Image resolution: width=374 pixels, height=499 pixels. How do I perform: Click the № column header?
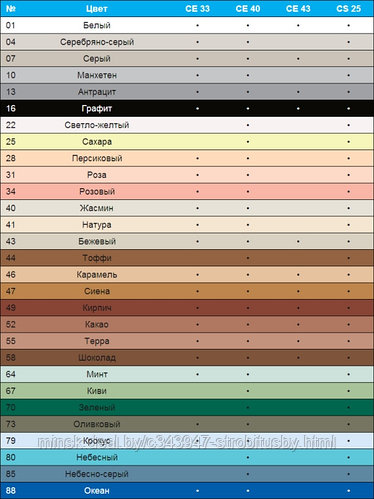[11, 9]
